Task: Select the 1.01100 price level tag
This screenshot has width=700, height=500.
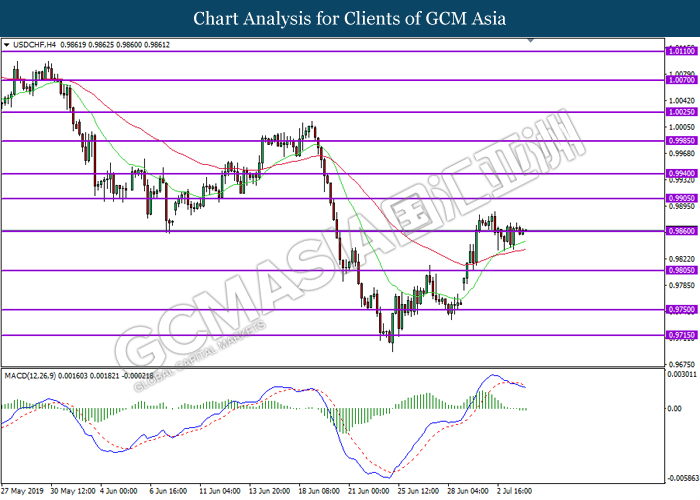Action: click(x=681, y=49)
